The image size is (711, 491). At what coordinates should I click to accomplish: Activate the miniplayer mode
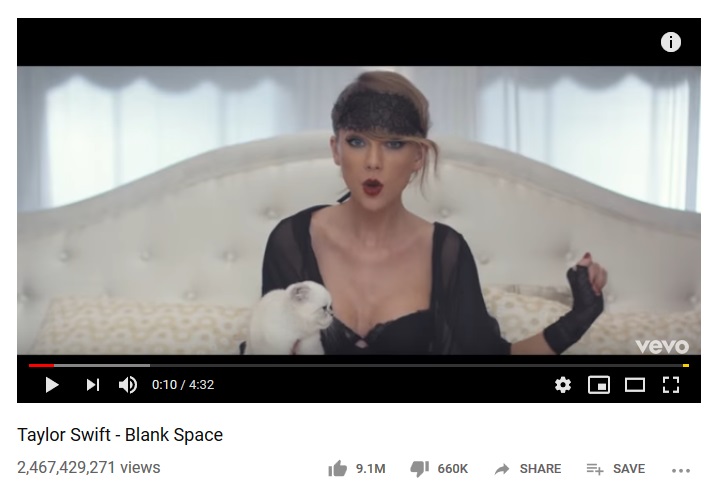pos(599,385)
